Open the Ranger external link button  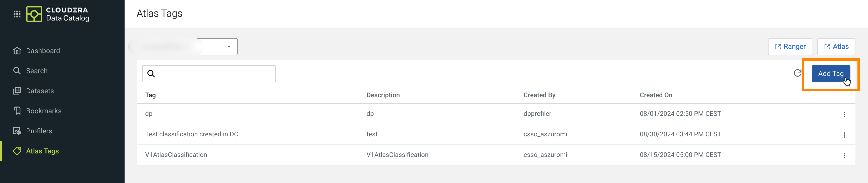(790, 47)
